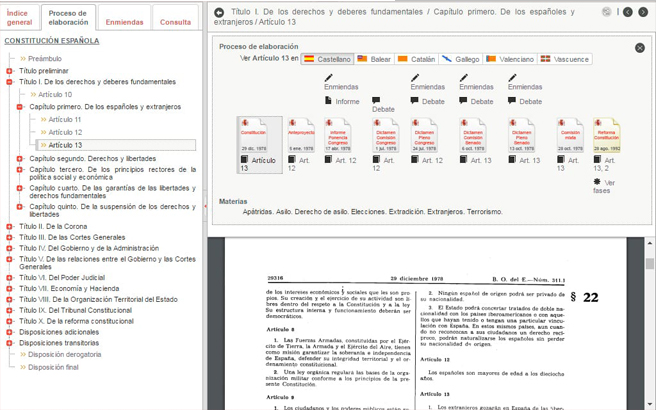Screen dimensions: 656x410
Task: Open the Anteproyecto PDF document icon
Action: [x=301, y=134]
